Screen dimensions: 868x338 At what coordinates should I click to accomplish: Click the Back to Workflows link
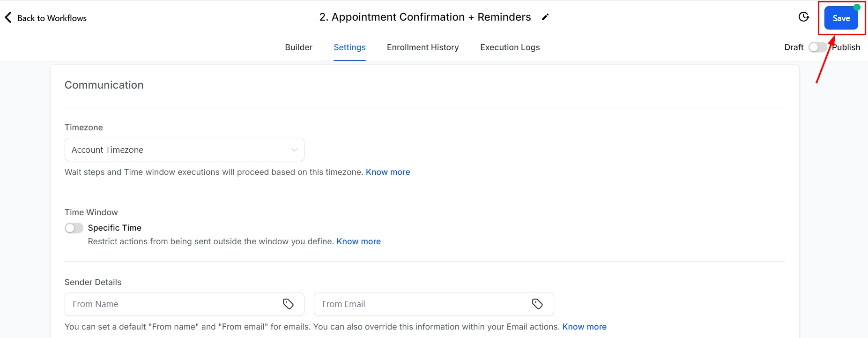52,18
